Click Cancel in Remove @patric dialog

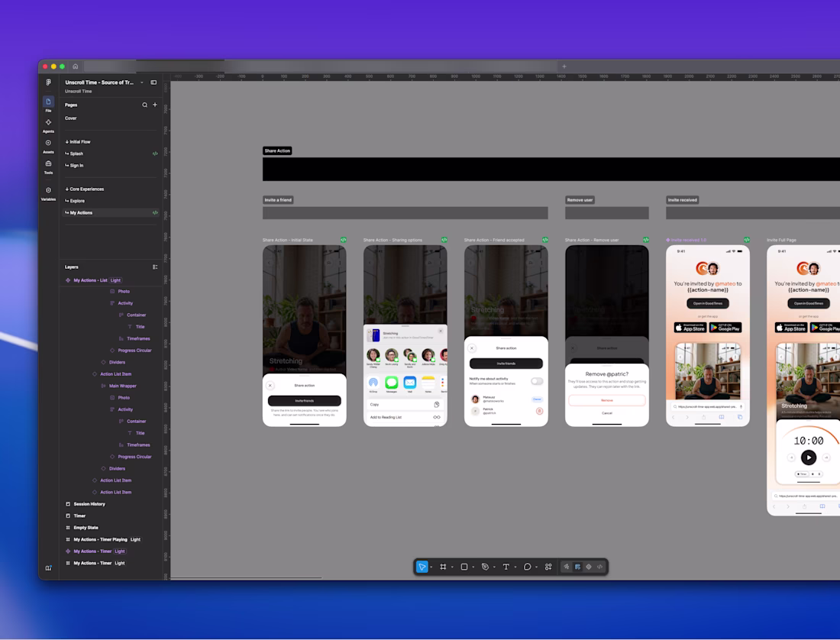(x=606, y=413)
